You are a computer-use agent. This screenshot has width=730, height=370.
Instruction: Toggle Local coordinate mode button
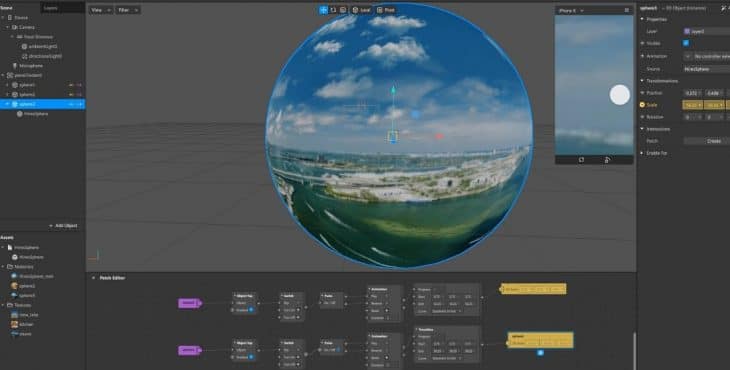[361, 10]
